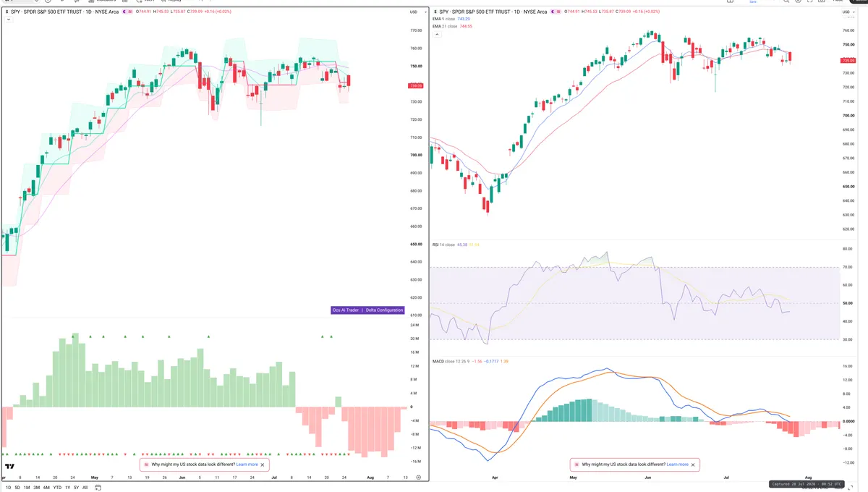The height and width of the screenshot is (492, 868).
Task: Click the TradingView logo in left chart
Action: coord(9,467)
